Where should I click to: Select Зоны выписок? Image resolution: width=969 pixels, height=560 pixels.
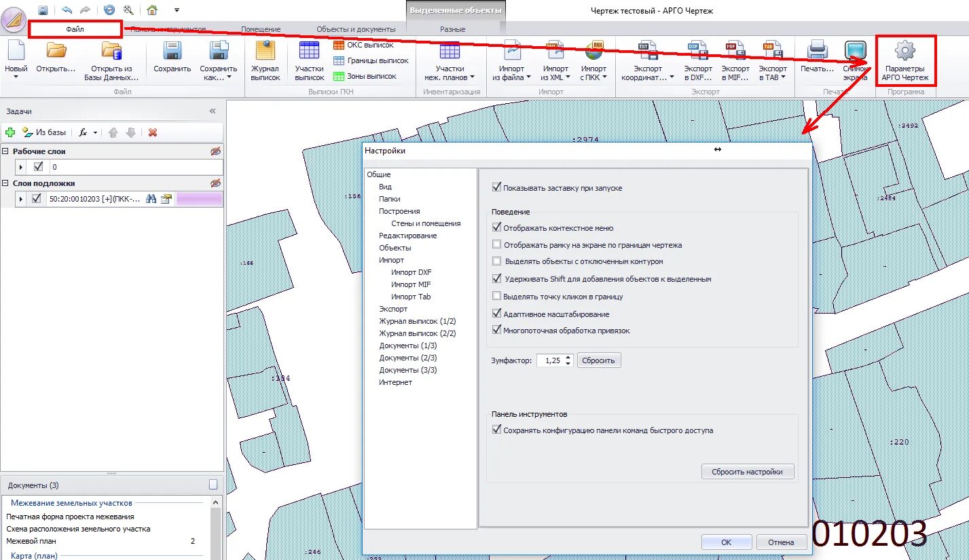click(x=365, y=76)
